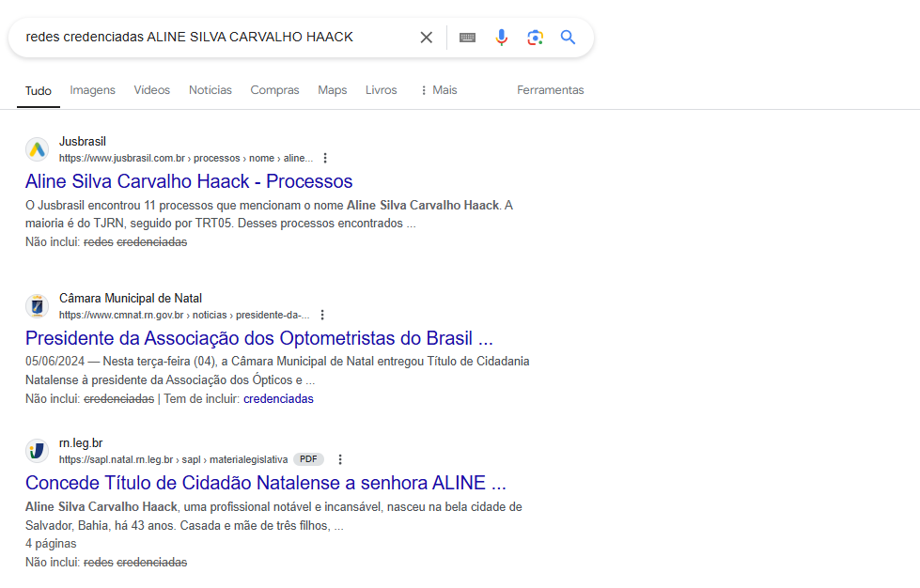Click the rn.leg.br site favicon
920x588 pixels.
[37, 451]
